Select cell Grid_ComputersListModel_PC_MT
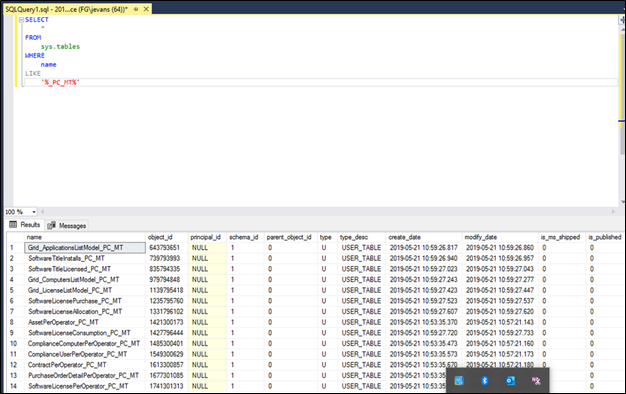626x394 pixels. (85, 279)
